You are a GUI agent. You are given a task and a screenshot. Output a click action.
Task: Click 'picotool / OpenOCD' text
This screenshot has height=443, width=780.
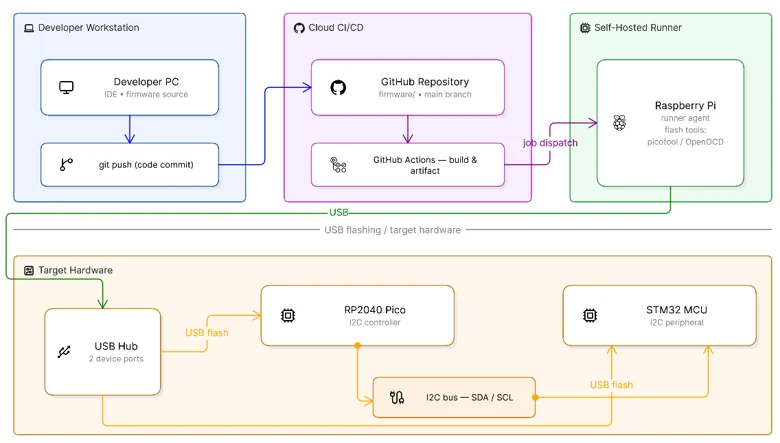[x=685, y=142]
